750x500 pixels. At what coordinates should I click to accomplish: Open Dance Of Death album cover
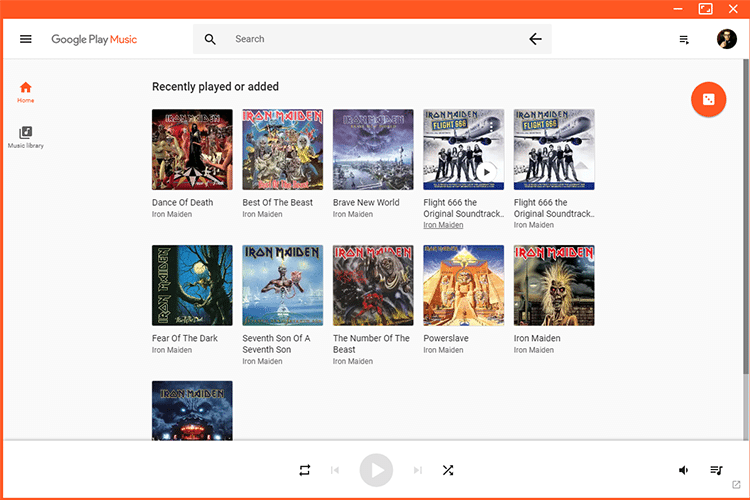point(192,150)
